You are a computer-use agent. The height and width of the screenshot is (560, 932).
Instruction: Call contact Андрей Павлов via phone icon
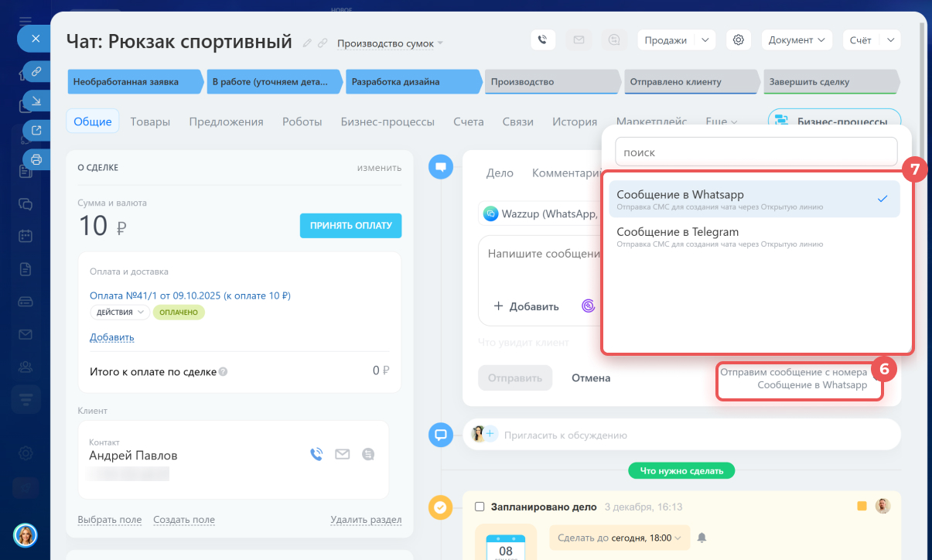(x=316, y=454)
